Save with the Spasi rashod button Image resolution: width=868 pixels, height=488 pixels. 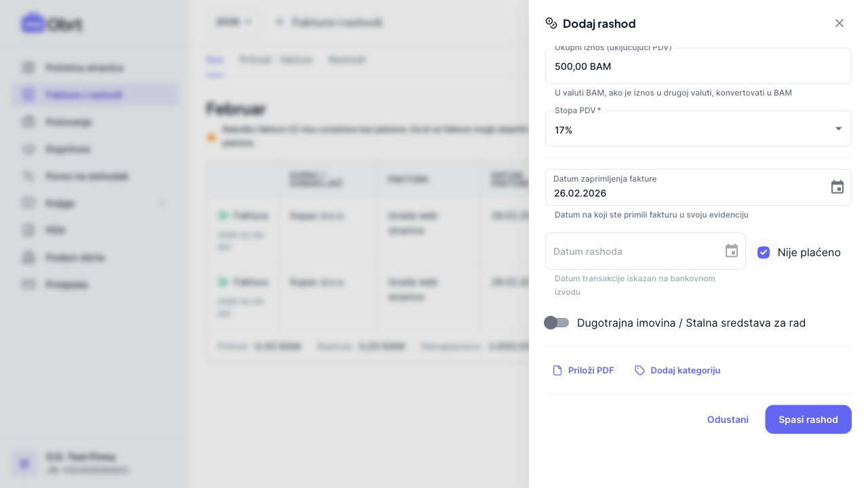pyautogui.click(x=808, y=420)
